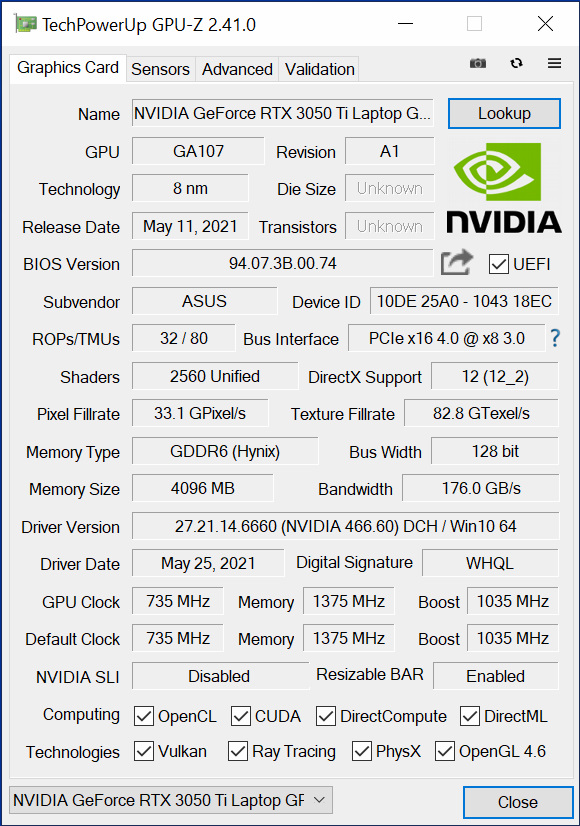
Task: Toggle the Vulkan checkbox
Action: (144, 751)
